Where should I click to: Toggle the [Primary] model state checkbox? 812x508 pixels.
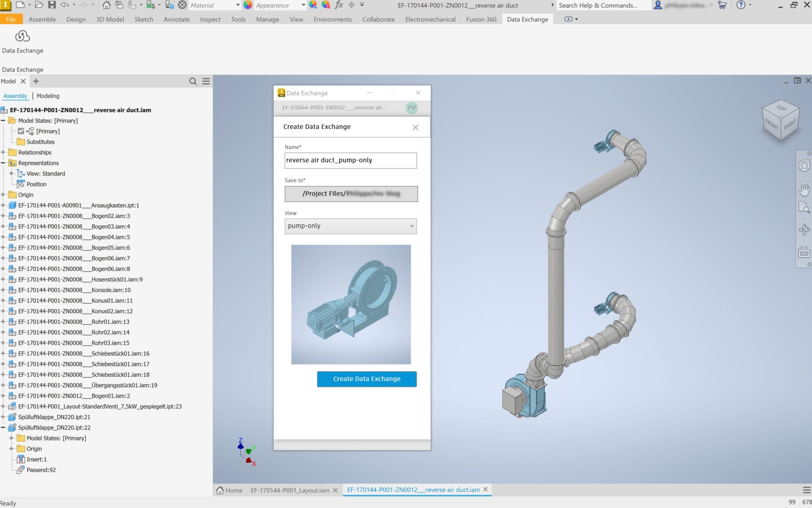21,131
